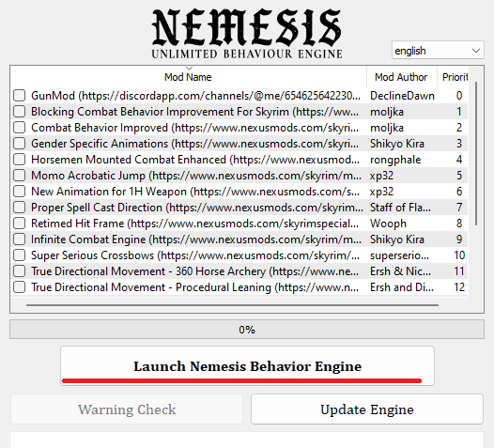Select author DeclineDawn cell

pos(402,96)
